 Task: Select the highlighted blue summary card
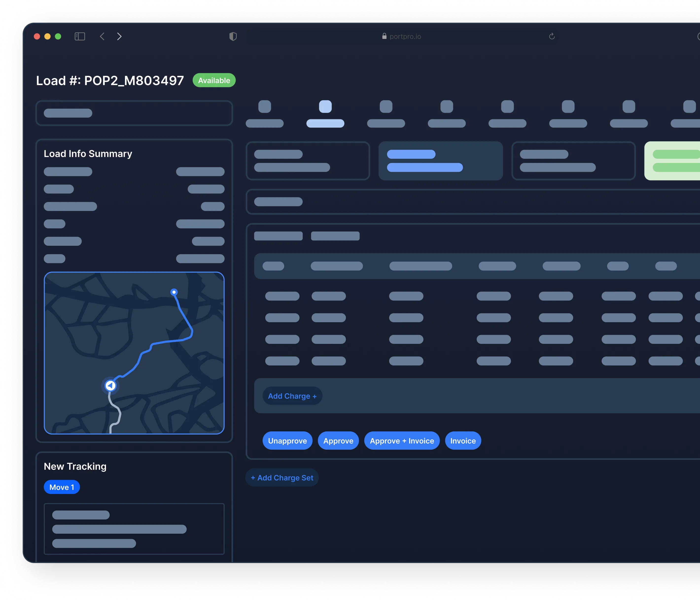coord(440,161)
